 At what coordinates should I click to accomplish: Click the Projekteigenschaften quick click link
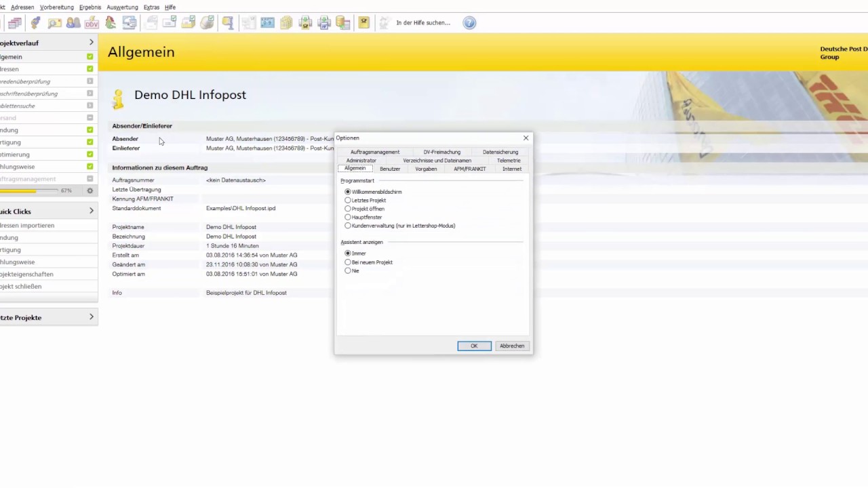26,274
